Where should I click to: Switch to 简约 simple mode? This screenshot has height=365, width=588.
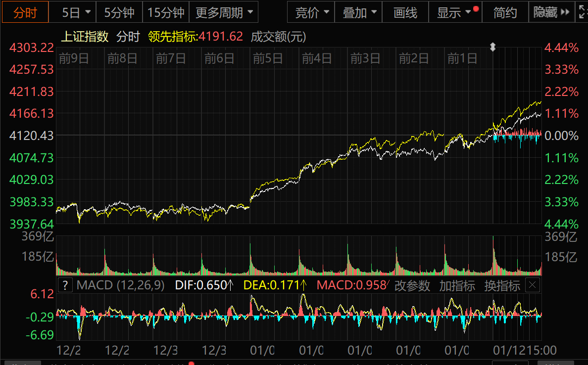505,12
